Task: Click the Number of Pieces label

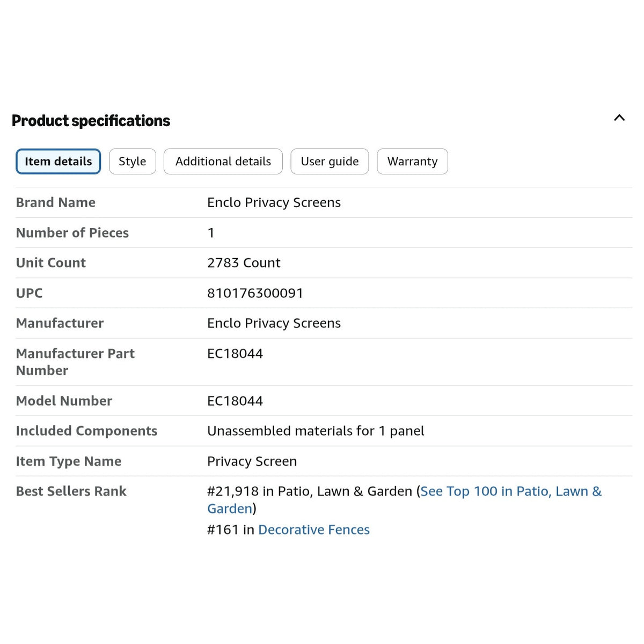Action: click(72, 233)
